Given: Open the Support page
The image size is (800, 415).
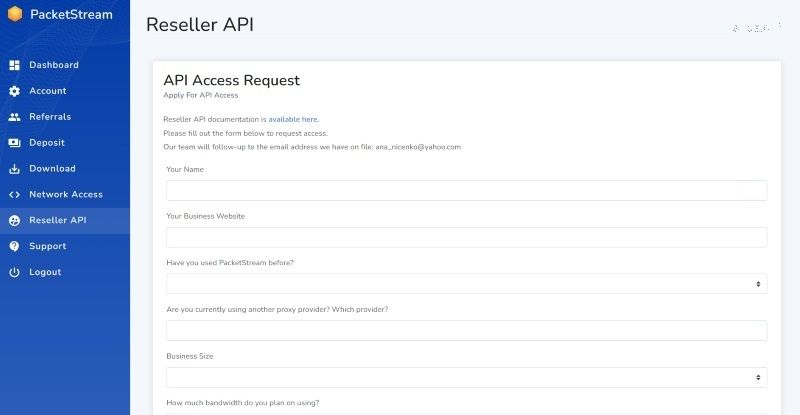Looking at the screenshot, I should [x=65, y=246].
